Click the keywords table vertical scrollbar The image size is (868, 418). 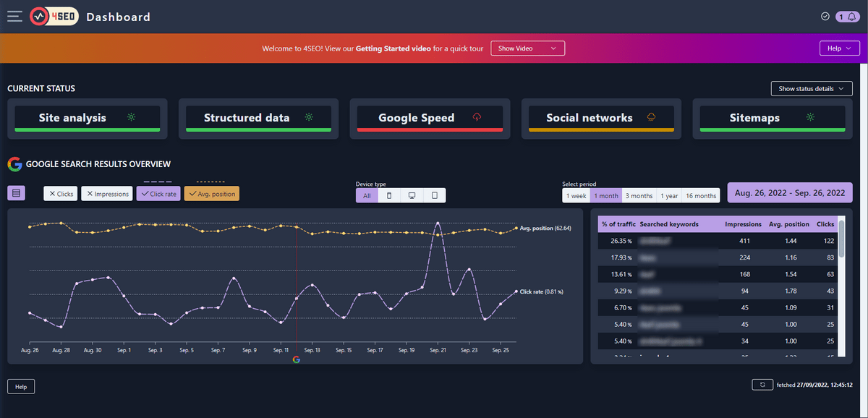pyautogui.click(x=841, y=286)
